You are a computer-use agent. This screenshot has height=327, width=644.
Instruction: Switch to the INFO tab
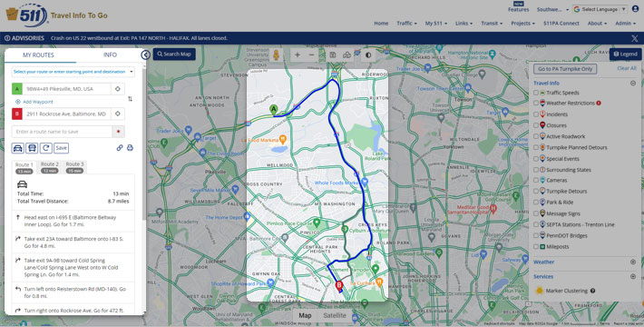click(110, 54)
